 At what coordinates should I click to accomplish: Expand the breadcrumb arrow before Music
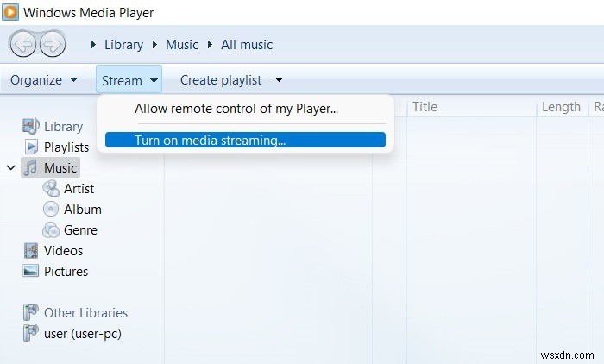pos(154,44)
